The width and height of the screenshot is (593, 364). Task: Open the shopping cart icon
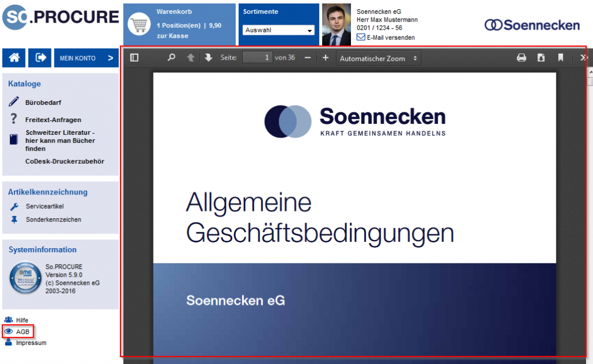(139, 24)
